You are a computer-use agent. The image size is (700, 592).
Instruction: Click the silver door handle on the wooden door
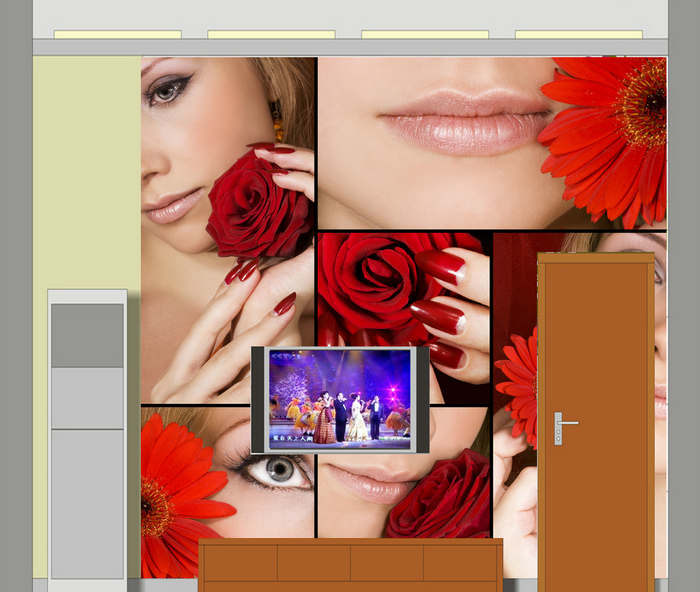565,428
